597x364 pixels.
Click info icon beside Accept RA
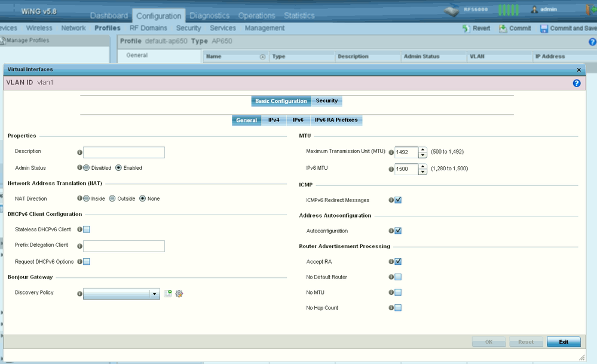(x=391, y=262)
